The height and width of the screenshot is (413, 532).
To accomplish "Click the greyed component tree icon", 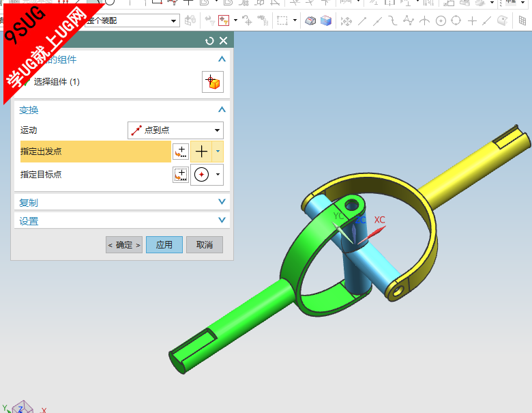I will (263, 20).
